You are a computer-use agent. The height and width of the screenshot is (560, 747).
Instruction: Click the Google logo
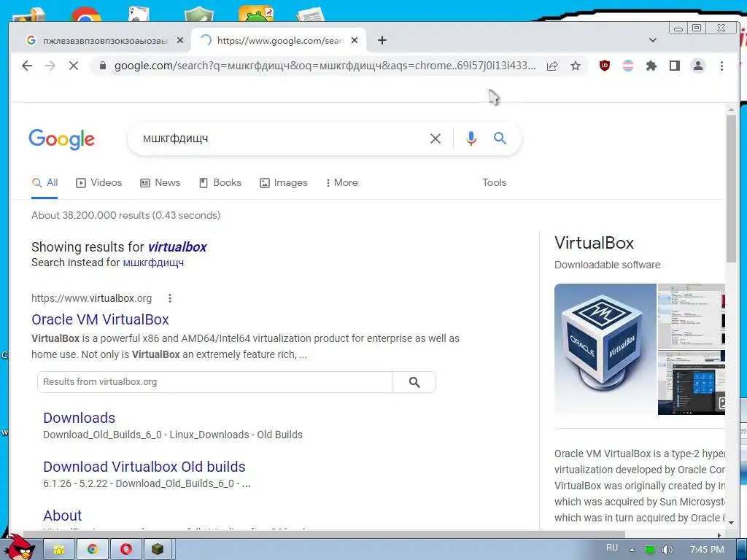click(61, 139)
